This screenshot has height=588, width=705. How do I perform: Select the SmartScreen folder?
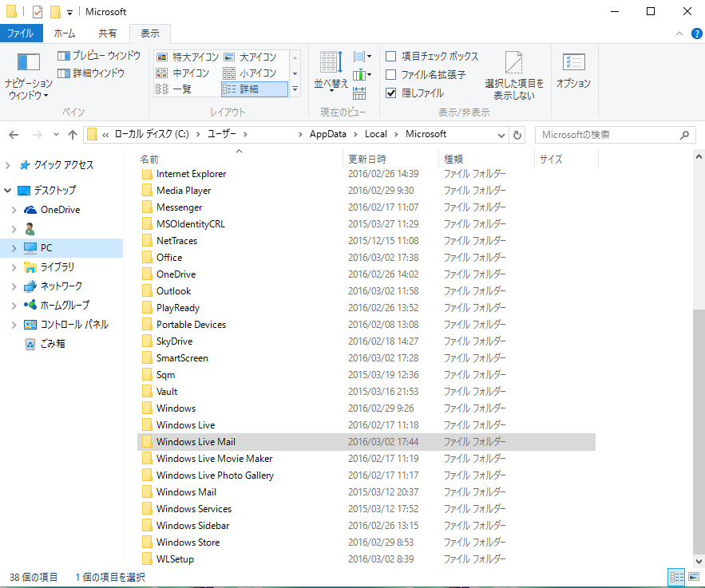pos(366,358)
